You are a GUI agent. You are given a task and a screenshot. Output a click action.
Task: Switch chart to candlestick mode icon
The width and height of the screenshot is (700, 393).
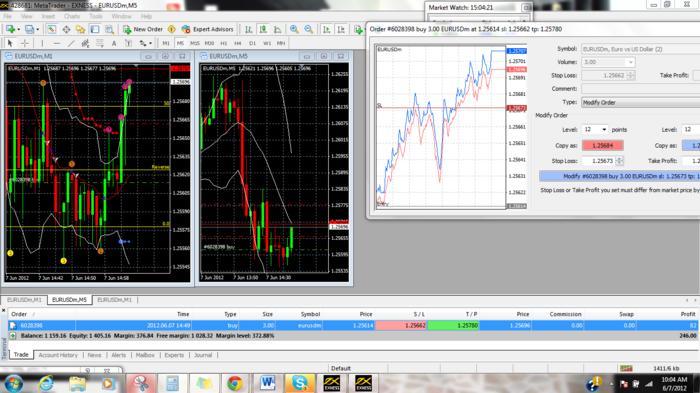tap(263, 29)
